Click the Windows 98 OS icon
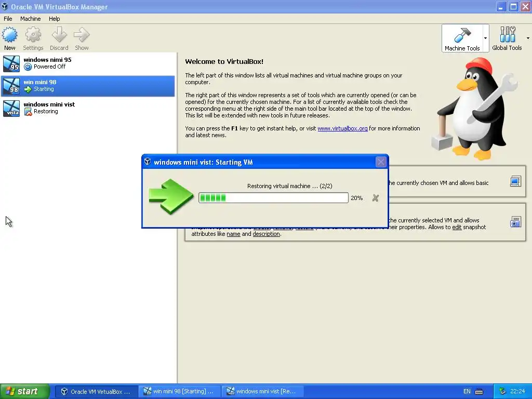Viewport: 532px width, 399px height. click(x=11, y=86)
